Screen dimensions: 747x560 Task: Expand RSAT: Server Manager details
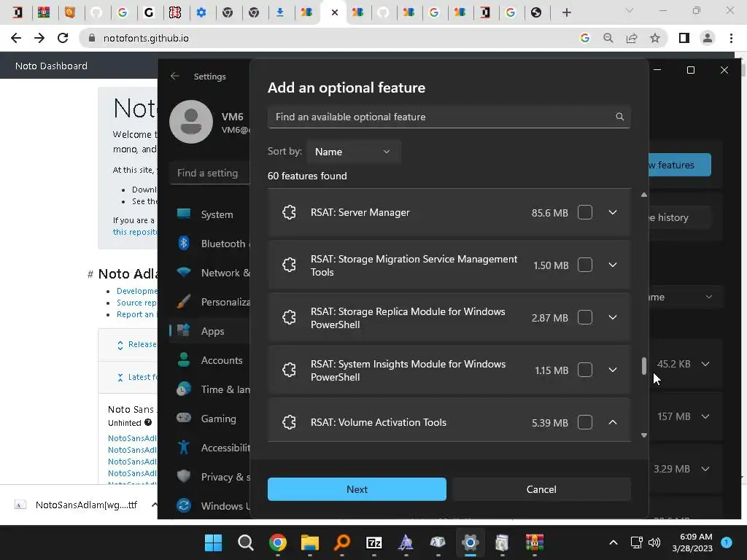tap(613, 212)
